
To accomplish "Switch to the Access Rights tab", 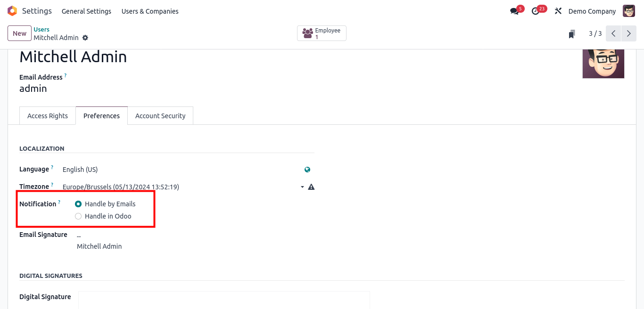I will (x=48, y=116).
